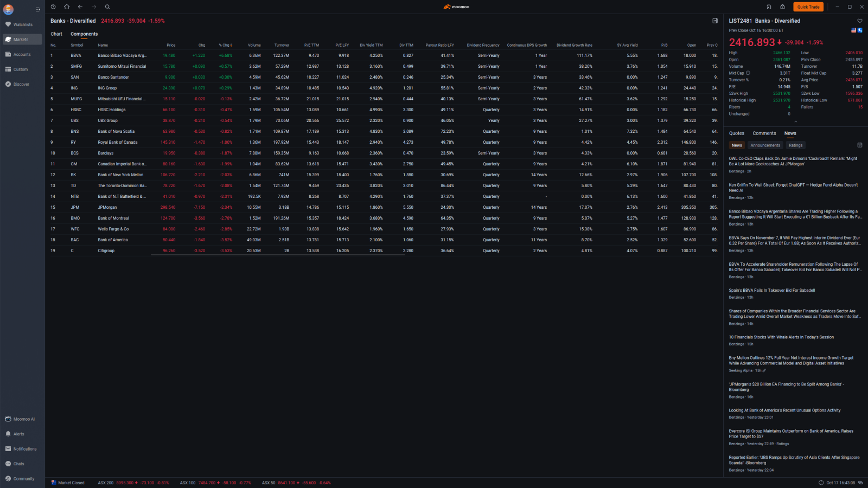Click the Quick Trade button
Screen dimensions: 868x488
coord(808,7)
